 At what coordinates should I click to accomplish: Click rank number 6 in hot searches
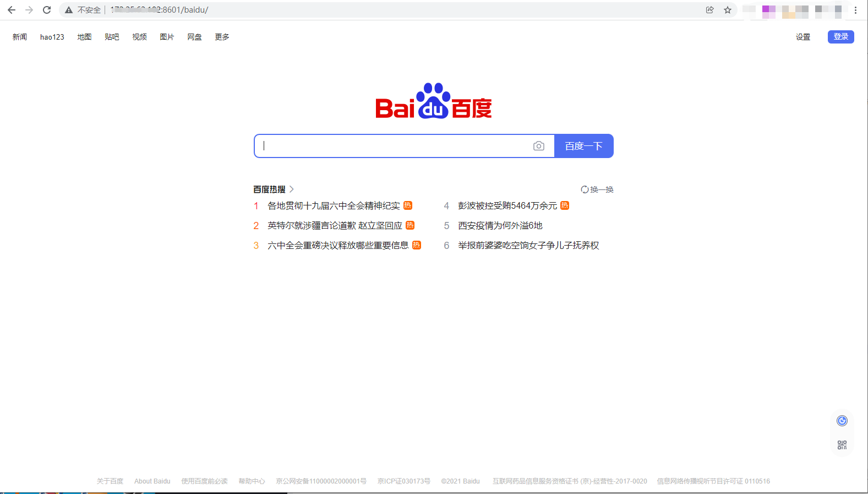(446, 245)
